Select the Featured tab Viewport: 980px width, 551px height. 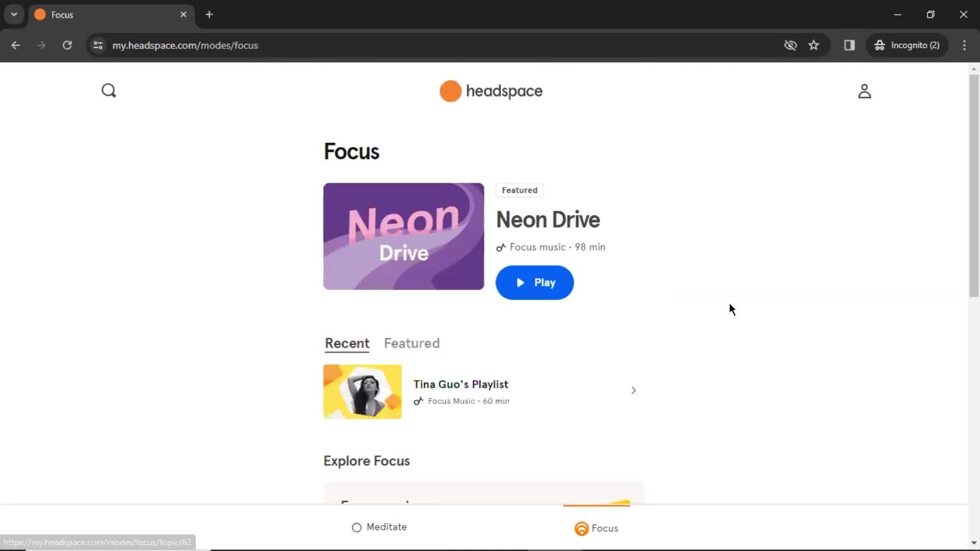(412, 343)
